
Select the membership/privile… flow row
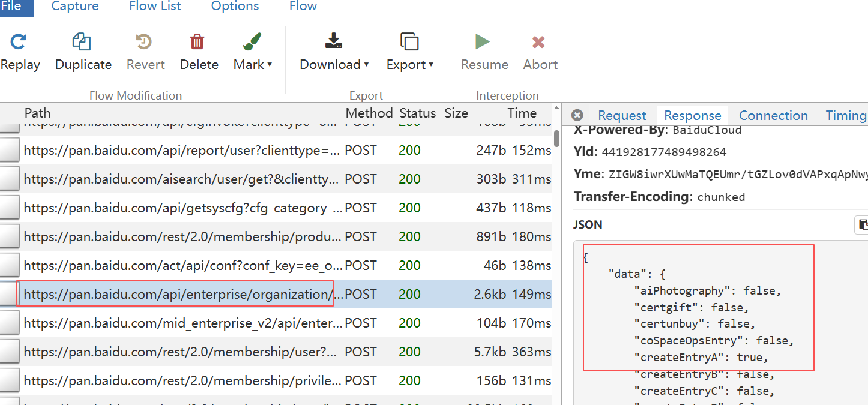[x=276, y=380]
